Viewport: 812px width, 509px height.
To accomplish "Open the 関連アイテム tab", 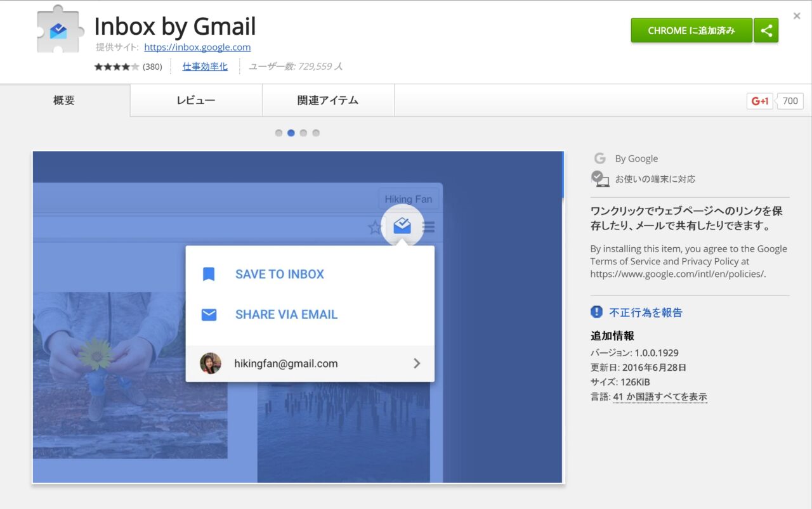I will [x=327, y=100].
